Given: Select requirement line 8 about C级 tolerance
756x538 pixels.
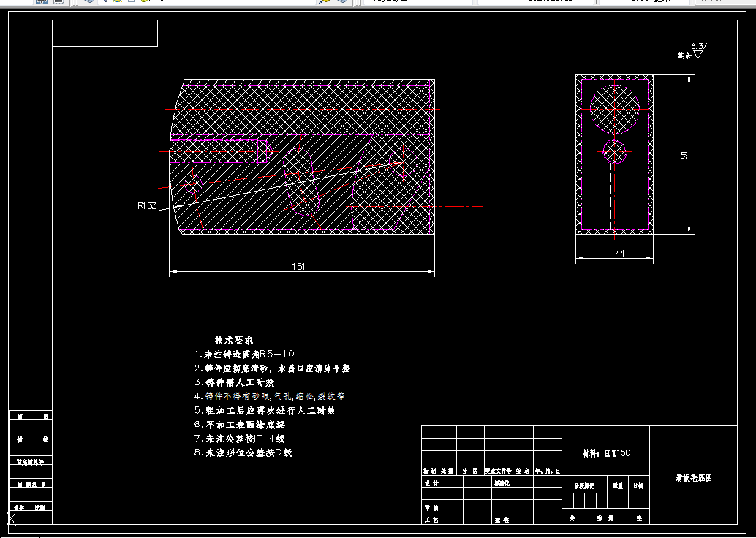Looking at the screenshot, I should click(243, 452).
